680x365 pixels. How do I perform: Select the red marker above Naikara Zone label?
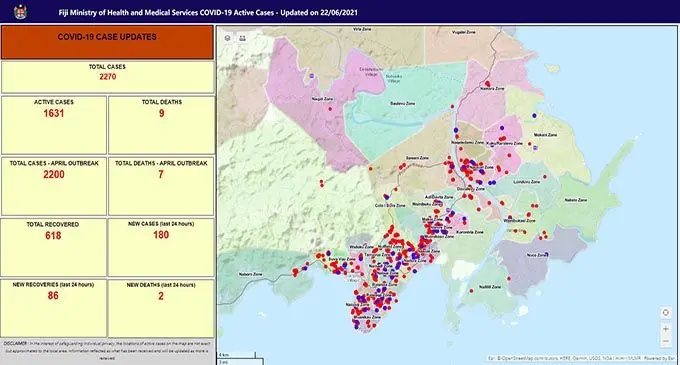point(487,84)
